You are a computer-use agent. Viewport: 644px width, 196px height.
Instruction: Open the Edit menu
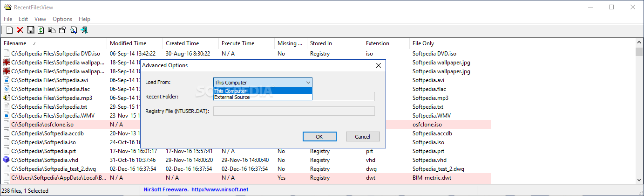[23, 19]
